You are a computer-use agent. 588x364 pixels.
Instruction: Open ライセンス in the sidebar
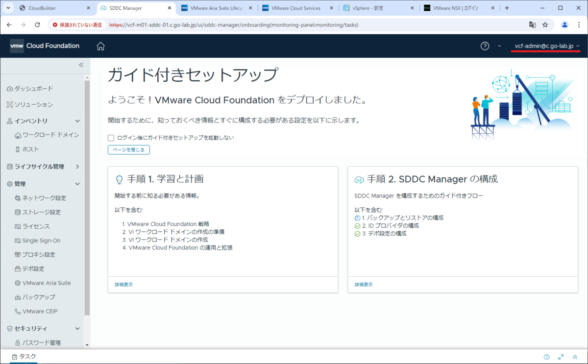pyautogui.click(x=32, y=227)
